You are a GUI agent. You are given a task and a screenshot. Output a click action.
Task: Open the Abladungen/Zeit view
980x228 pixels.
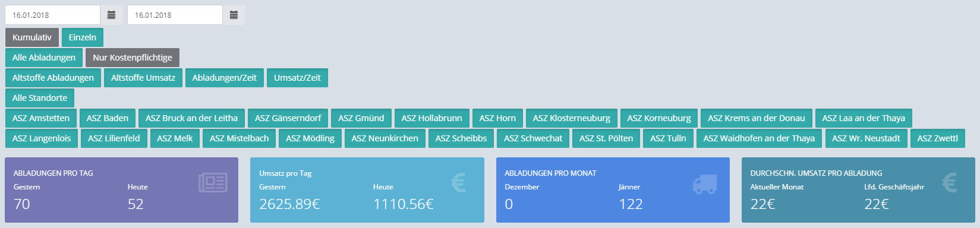pyautogui.click(x=225, y=78)
